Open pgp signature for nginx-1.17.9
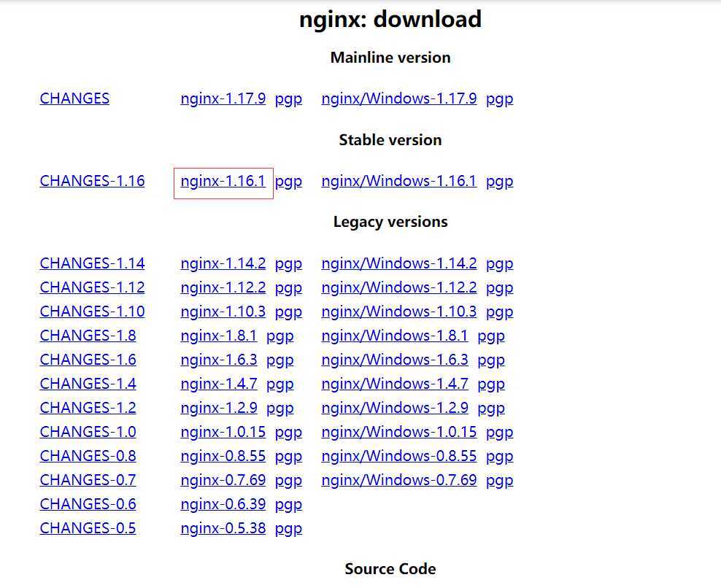721x588 pixels. click(x=288, y=99)
